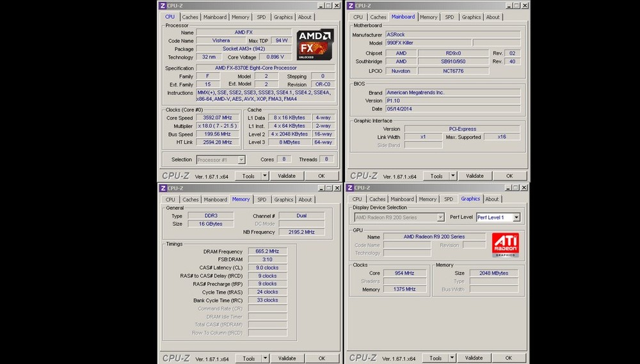The height and width of the screenshot is (364, 640).
Task: Close the CPU window
Action: pyautogui.click(x=337, y=5)
